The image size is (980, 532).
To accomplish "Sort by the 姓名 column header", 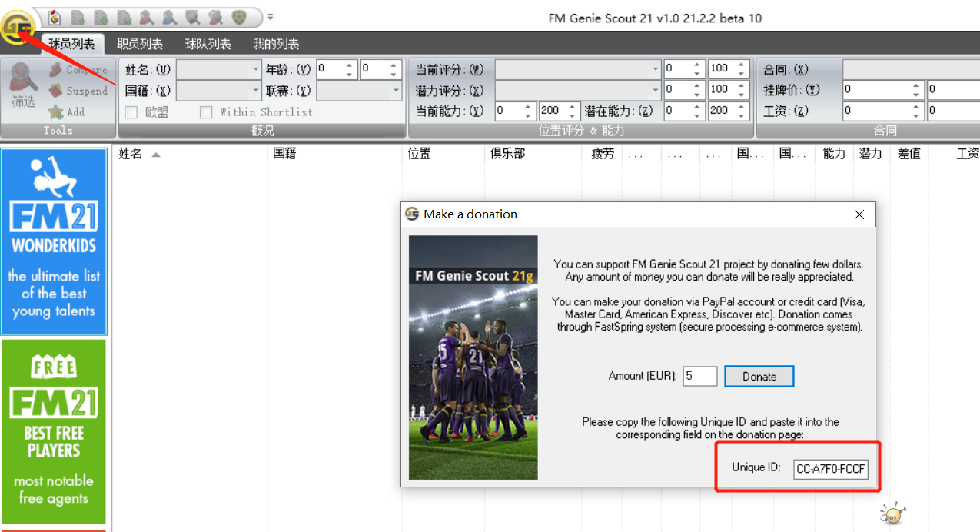I will coord(190,154).
